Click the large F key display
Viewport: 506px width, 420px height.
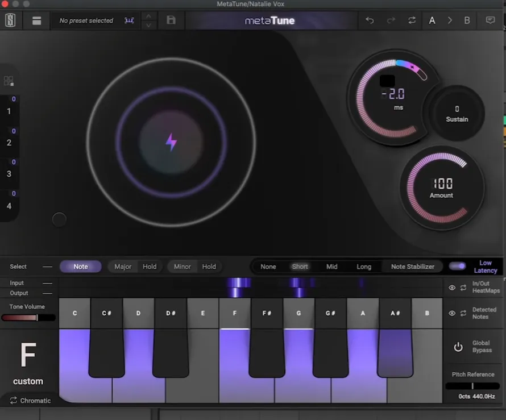coord(28,355)
